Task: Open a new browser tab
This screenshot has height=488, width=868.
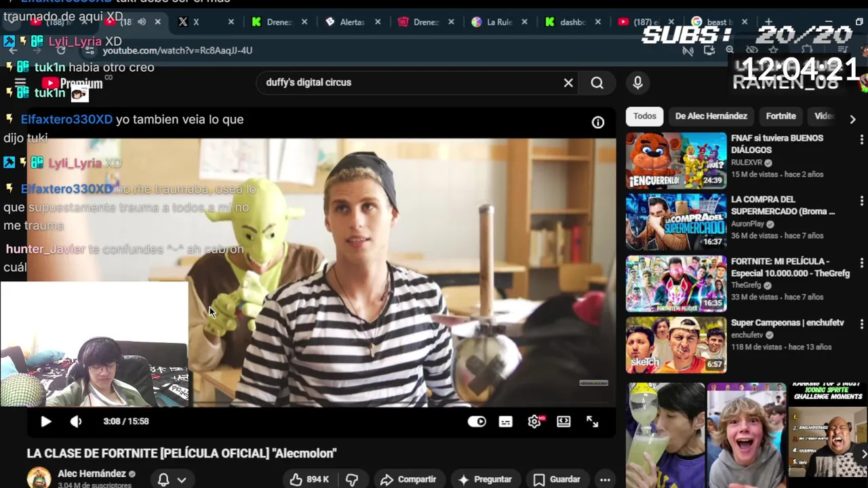Action: click(x=768, y=22)
